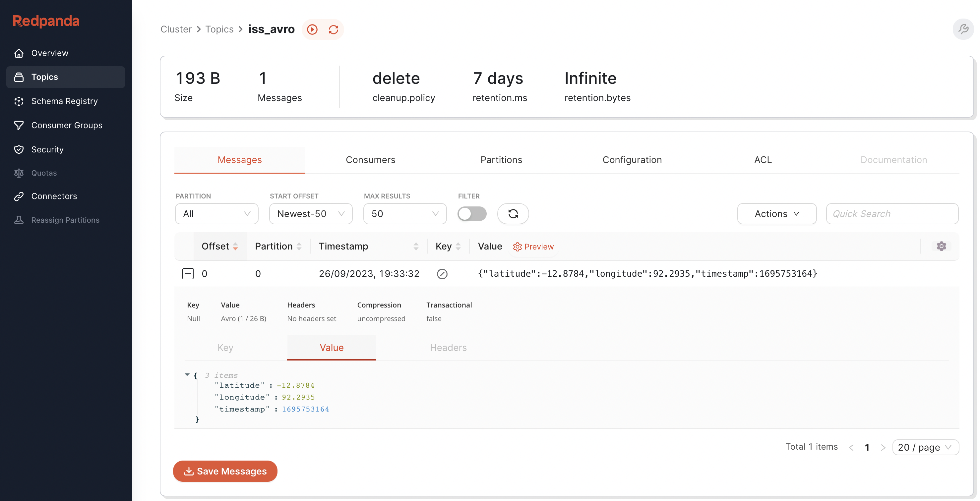
Task: Click the Topics breadcrumb link
Action: click(x=219, y=29)
